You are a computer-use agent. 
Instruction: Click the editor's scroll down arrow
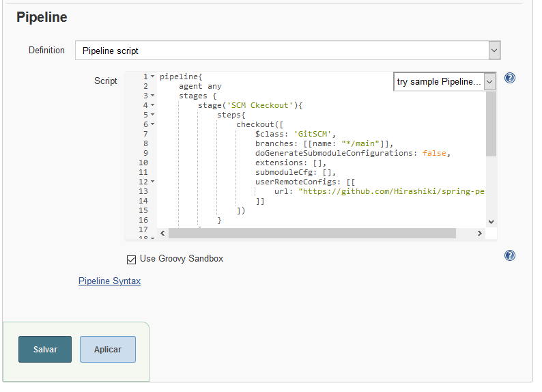[x=491, y=222]
